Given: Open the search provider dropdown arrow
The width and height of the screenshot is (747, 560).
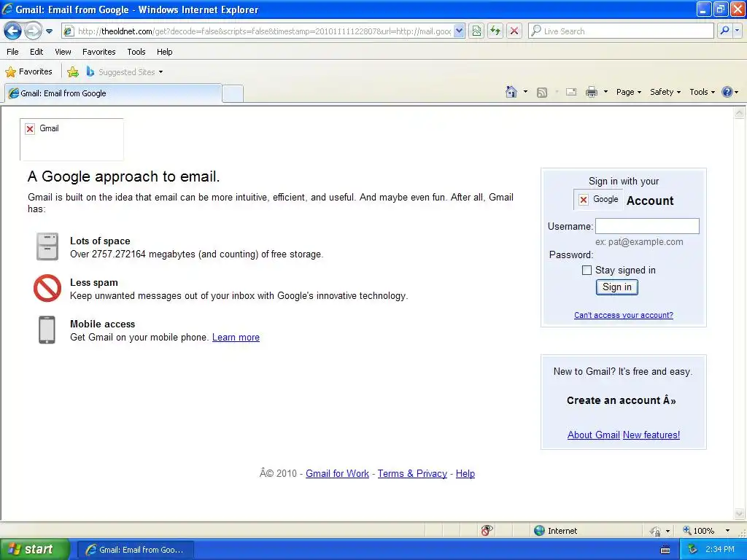Looking at the screenshot, I should [738, 31].
